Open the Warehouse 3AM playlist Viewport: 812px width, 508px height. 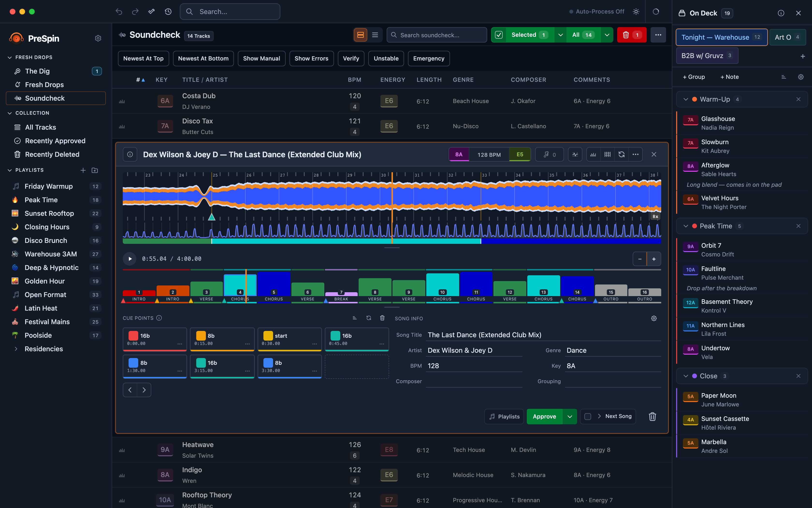click(56, 254)
